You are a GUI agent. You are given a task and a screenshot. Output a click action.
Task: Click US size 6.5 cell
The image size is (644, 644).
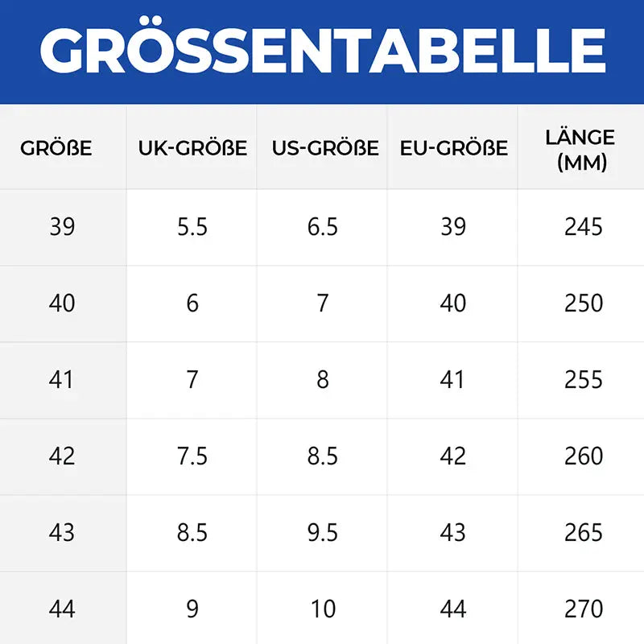coord(323,227)
